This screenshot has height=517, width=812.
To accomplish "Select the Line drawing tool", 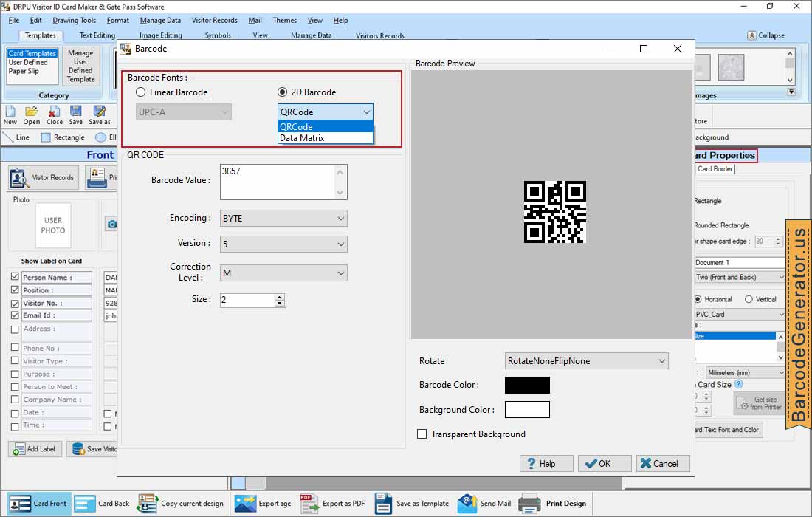I will click(16, 137).
